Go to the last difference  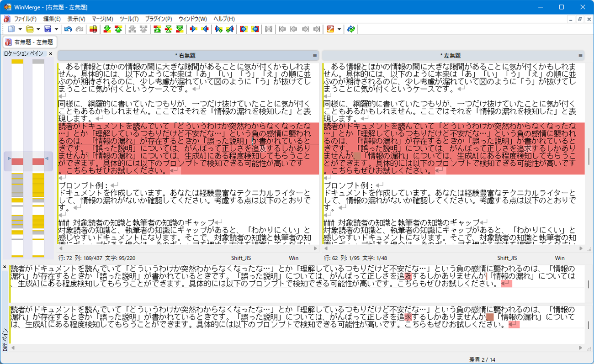pos(179,29)
